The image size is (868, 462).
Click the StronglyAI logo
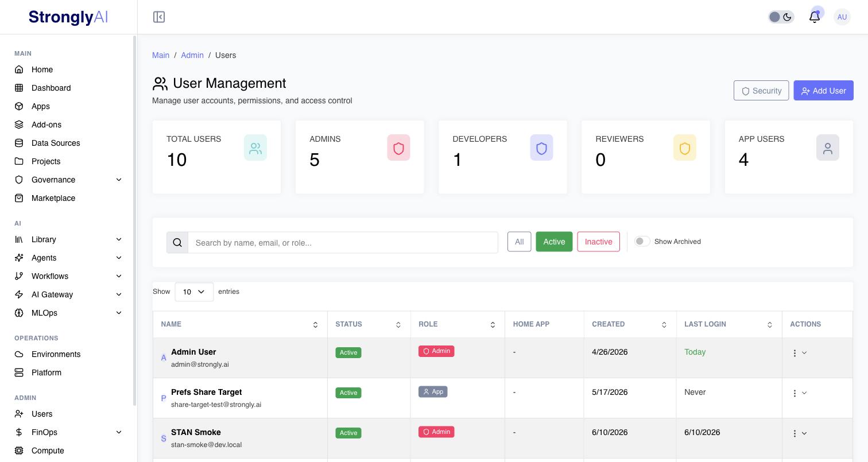[x=68, y=17]
